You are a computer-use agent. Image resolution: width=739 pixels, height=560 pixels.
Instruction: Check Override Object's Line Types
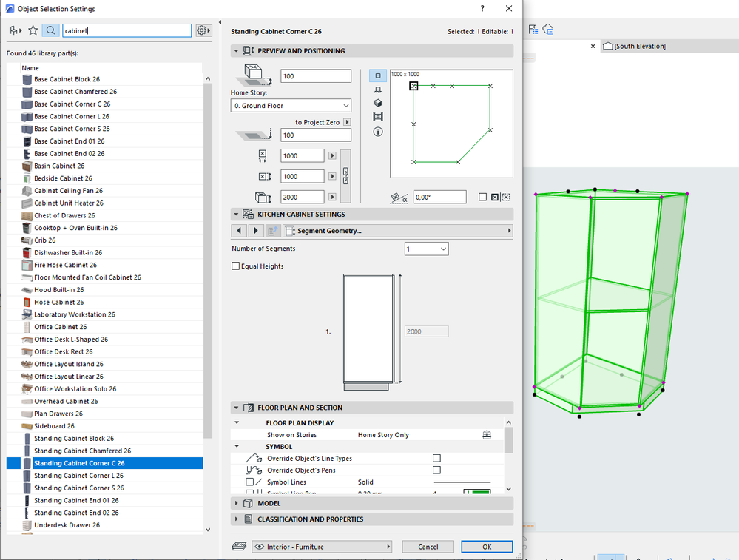click(435, 458)
